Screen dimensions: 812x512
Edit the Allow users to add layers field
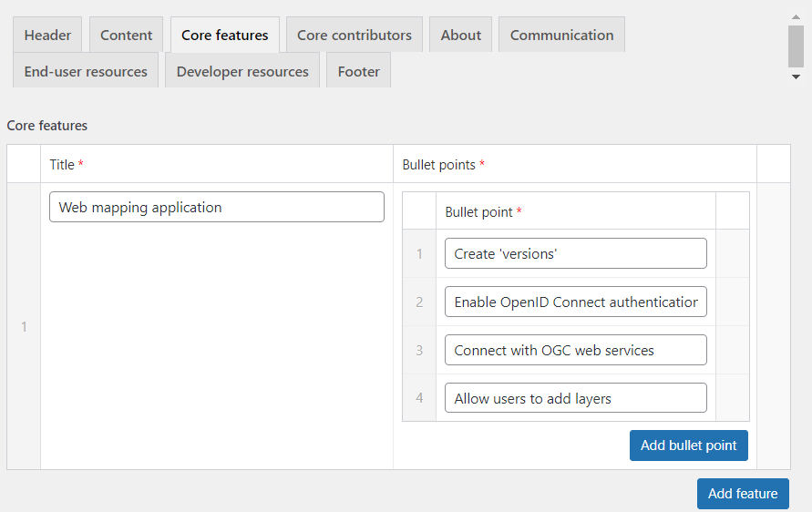pyautogui.click(x=575, y=398)
